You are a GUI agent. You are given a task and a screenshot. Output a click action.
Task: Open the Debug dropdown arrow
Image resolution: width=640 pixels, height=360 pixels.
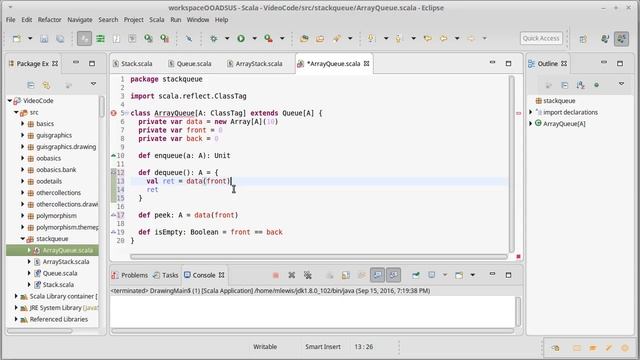click(x=227, y=38)
